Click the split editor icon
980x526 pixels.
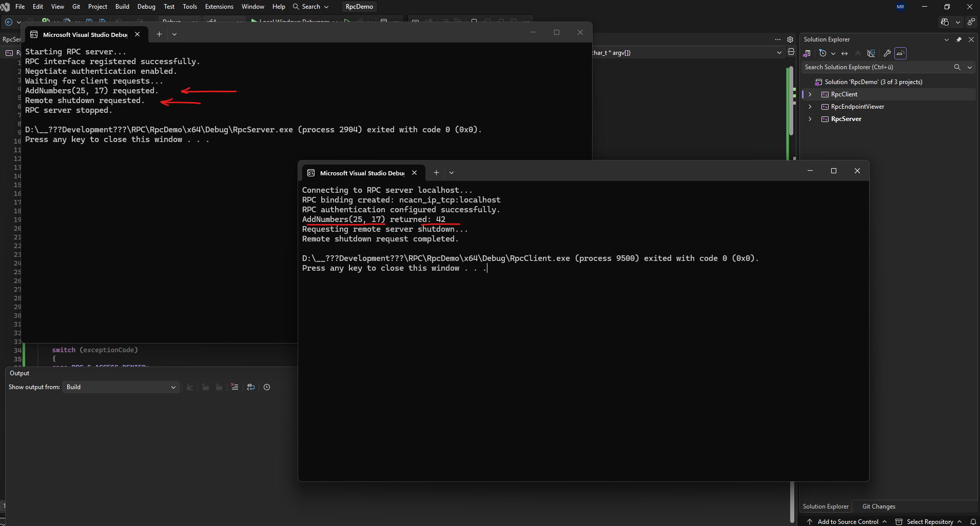(x=791, y=52)
